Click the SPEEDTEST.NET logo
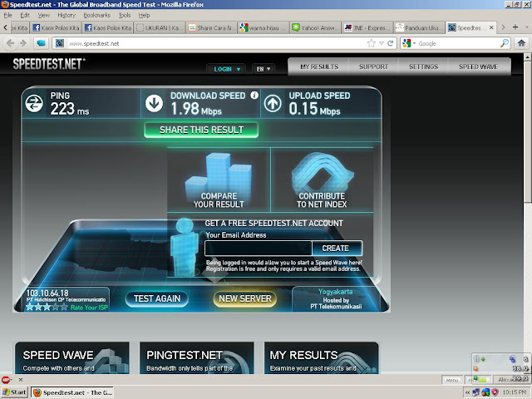Viewport: 532px width, 399px height. [48, 64]
